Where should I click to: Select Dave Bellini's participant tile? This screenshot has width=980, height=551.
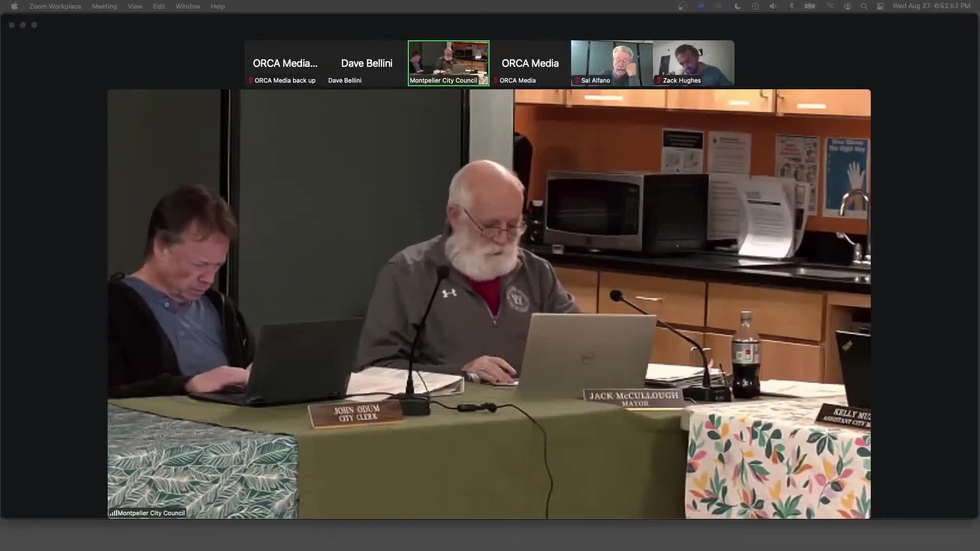pyautogui.click(x=366, y=63)
